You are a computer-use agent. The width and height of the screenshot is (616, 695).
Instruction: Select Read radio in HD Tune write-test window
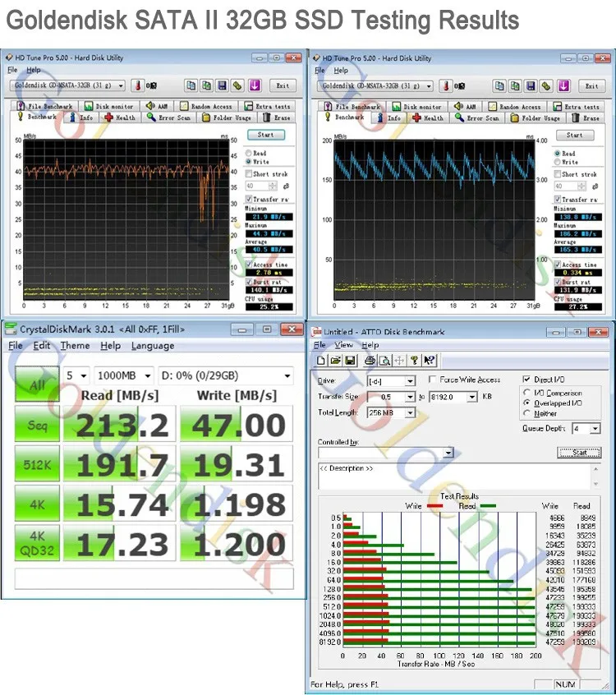(249, 153)
